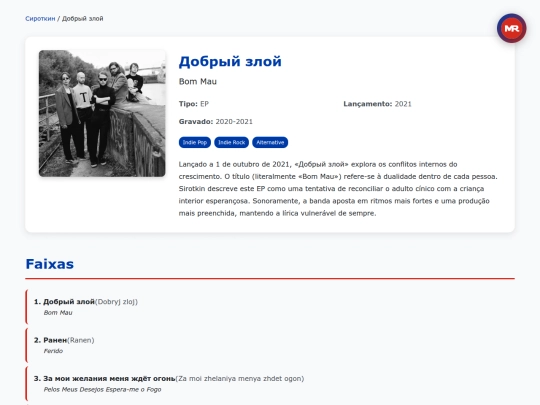Select the Alternative genre tag
Viewport: 540px width, 405px height.
click(270, 142)
